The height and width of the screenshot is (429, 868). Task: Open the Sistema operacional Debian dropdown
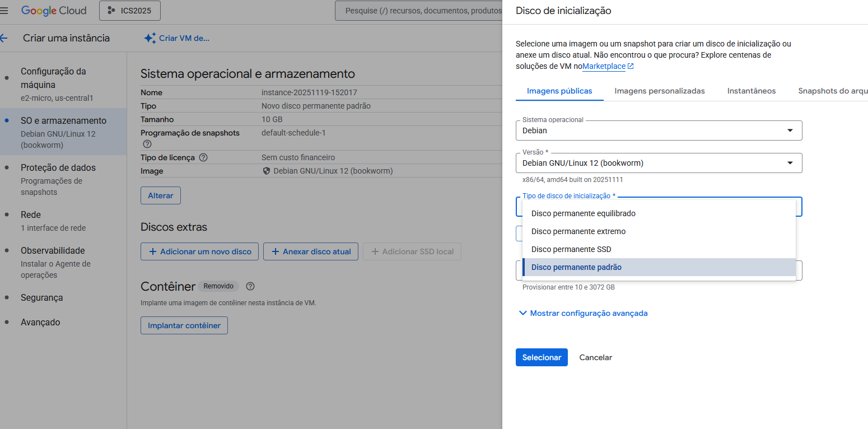tap(659, 130)
